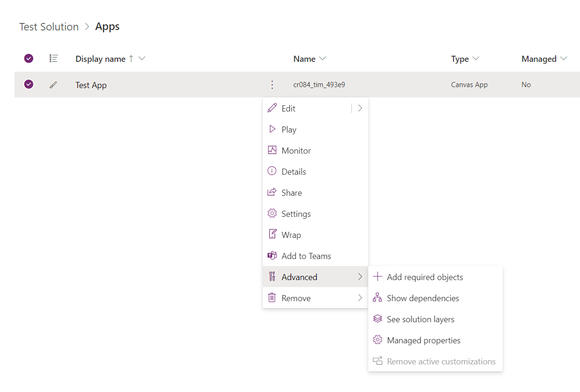Click the Canvas App type cell
Viewport: 580px width, 392px height.
pos(469,85)
